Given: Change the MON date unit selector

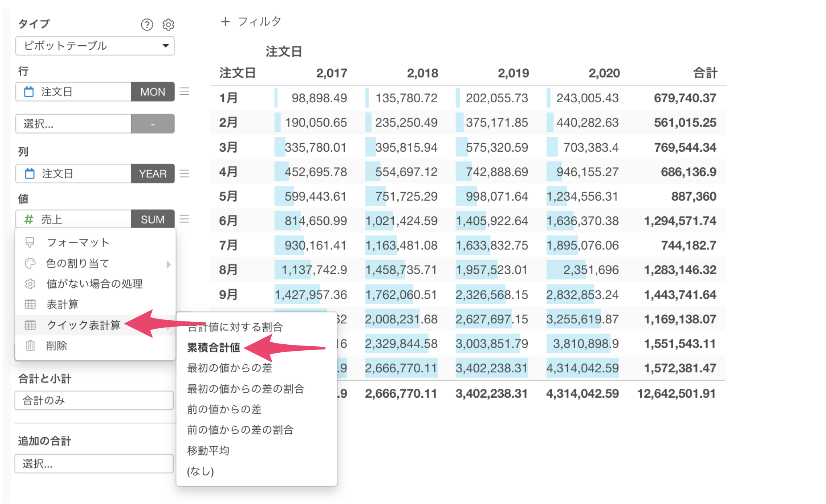Looking at the screenshot, I should click(153, 92).
